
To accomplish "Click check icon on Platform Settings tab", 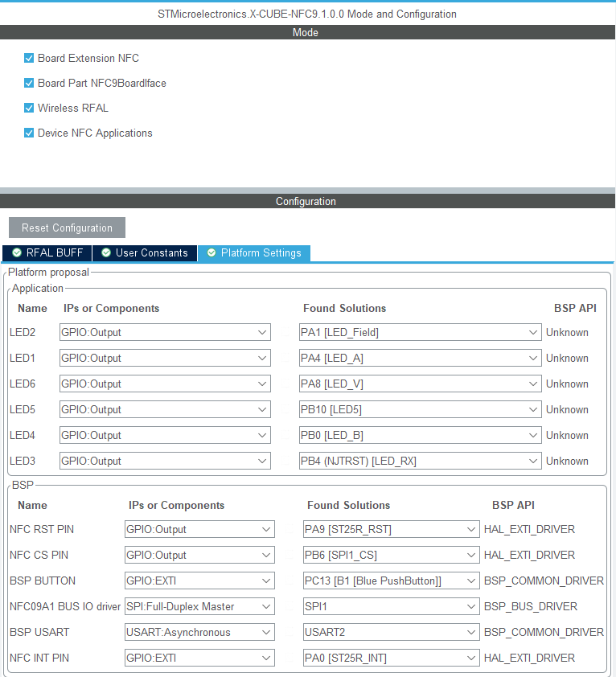I will click(x=211, y=252).
